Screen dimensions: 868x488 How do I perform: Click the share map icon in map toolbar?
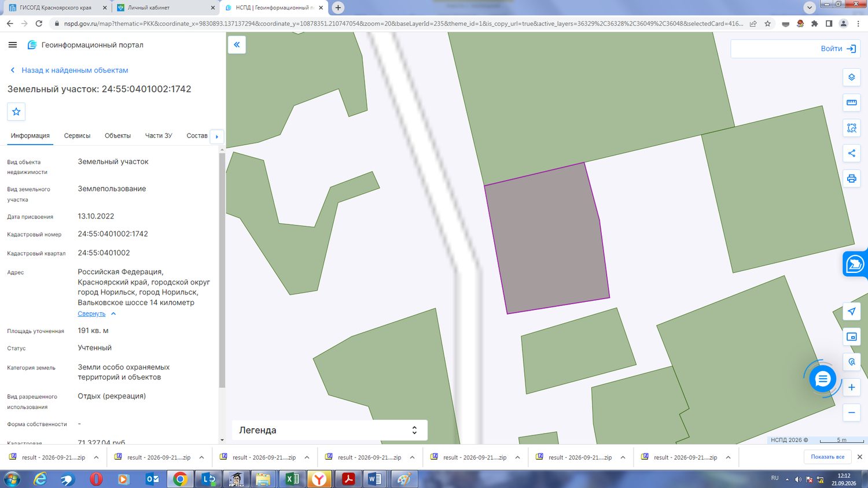851,153
